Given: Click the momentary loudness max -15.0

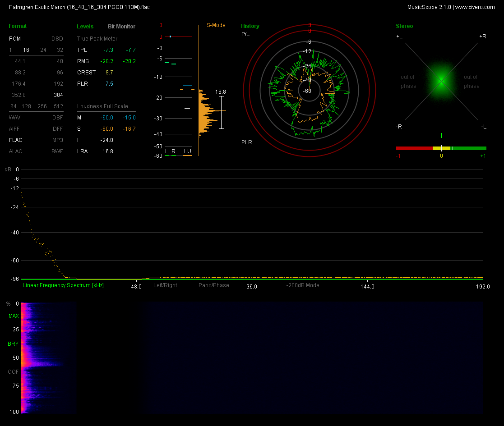Looking at the screenshot, I should (x=129, y=118).
